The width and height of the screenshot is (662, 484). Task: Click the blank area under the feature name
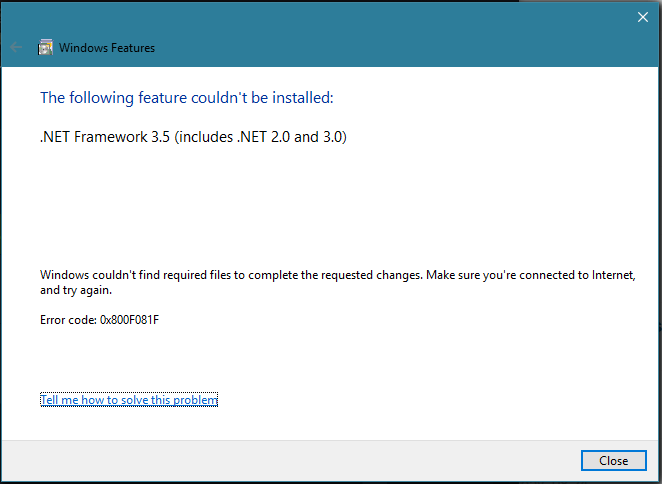coord(329,203)
